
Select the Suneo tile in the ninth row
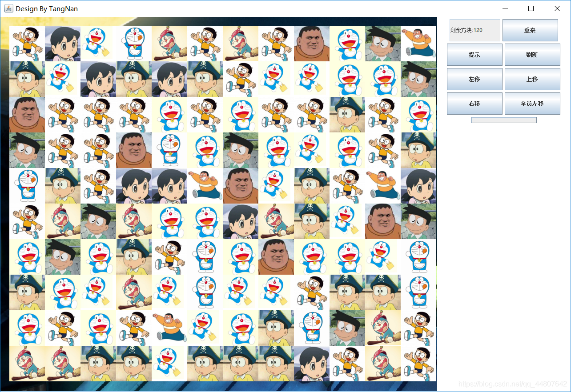click(x=347, y=328)
